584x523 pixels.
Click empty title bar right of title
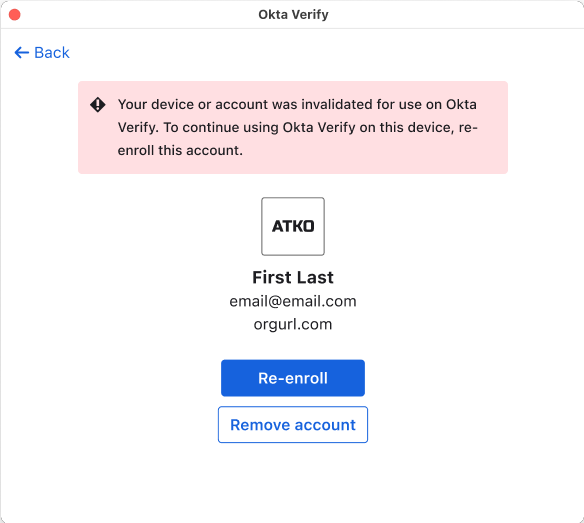454,15
